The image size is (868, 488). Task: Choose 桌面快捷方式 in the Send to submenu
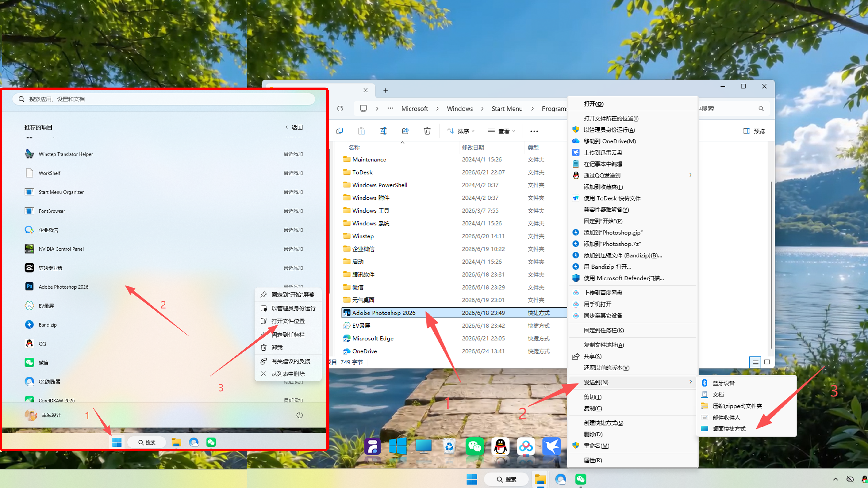click(746, 429)
